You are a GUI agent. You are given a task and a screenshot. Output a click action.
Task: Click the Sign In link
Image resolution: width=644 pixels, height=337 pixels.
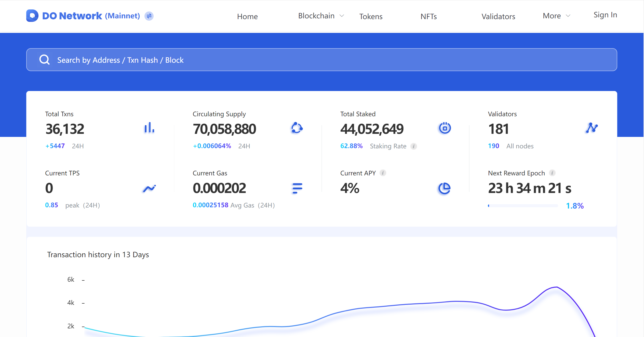click(605, 15)
